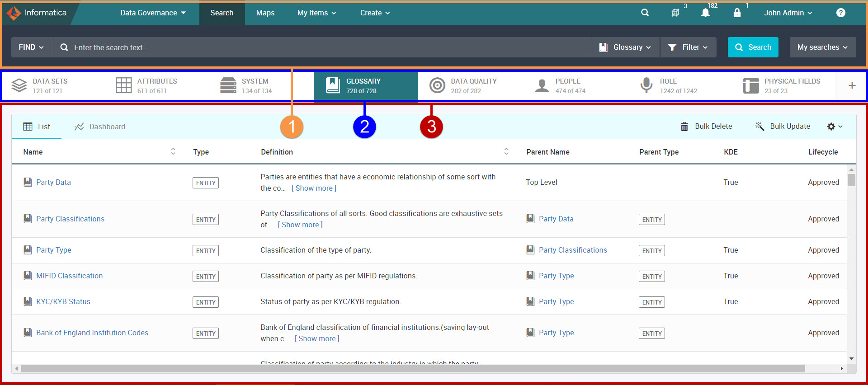Screen dimensions: 868x385
Task: Open the Data Governance dropdown
Action: coord(153,13)
